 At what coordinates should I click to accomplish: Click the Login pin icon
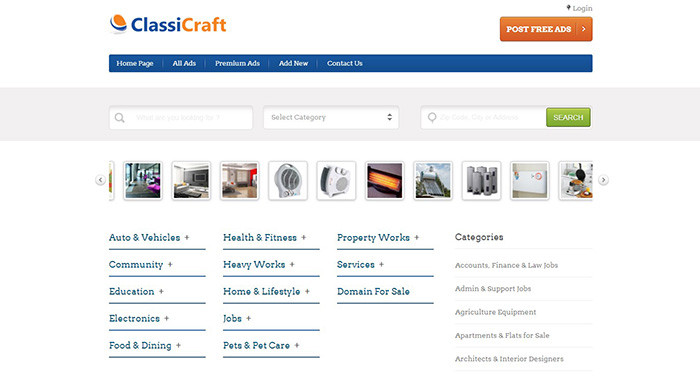[x=568, y=8]
